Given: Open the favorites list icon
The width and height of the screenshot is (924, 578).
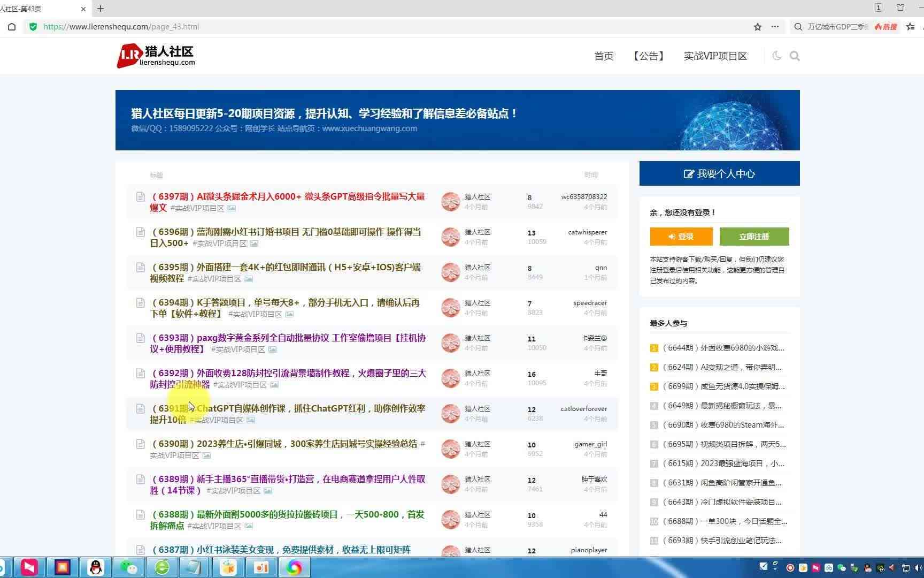Looking at the screenshot, I should click(911, 27).
